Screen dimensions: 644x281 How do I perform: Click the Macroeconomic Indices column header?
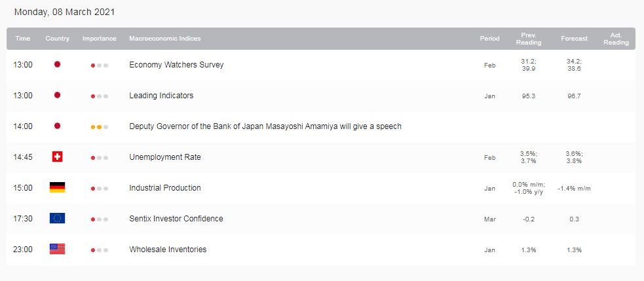click(164, 39)
